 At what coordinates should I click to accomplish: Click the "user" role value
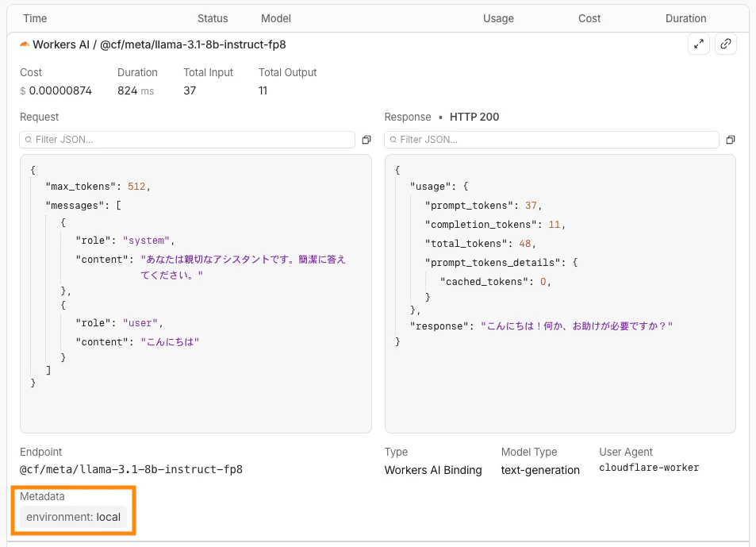click(140, 323)
